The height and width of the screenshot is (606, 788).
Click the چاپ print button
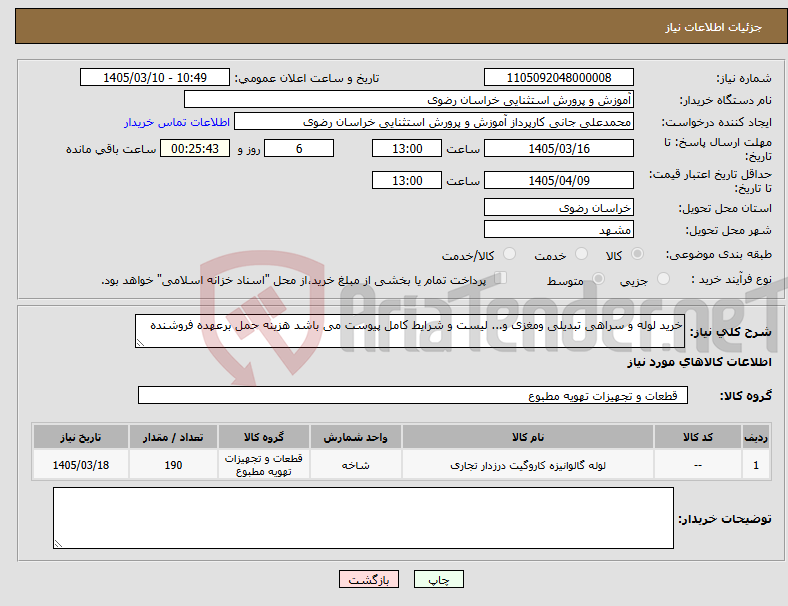[439, 579]
